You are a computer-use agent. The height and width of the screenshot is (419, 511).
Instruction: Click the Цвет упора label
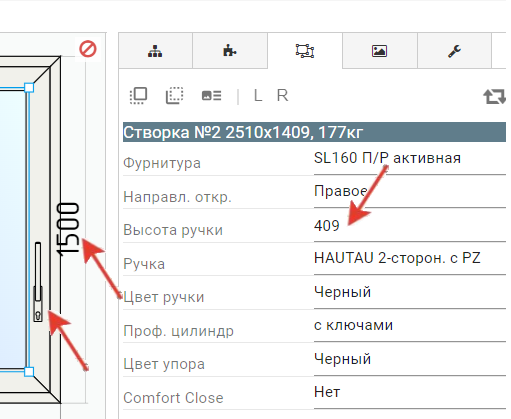pyautogui.click(x=164, y=364)
